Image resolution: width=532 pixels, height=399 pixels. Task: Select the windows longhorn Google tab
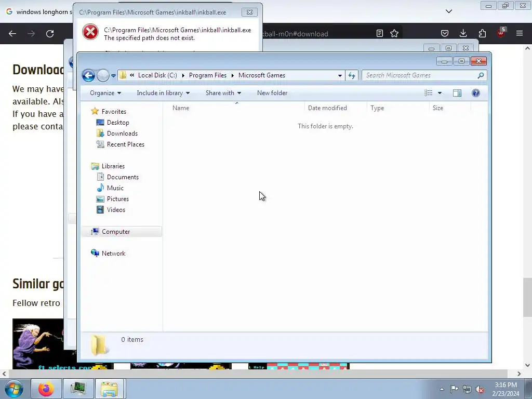pos(39,12)
